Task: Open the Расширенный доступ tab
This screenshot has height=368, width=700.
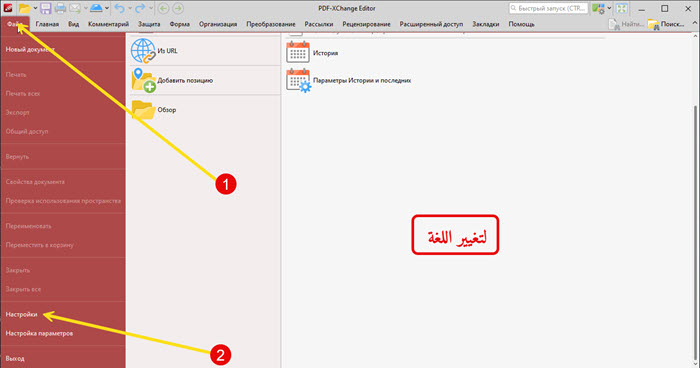Action: point(431,24)
